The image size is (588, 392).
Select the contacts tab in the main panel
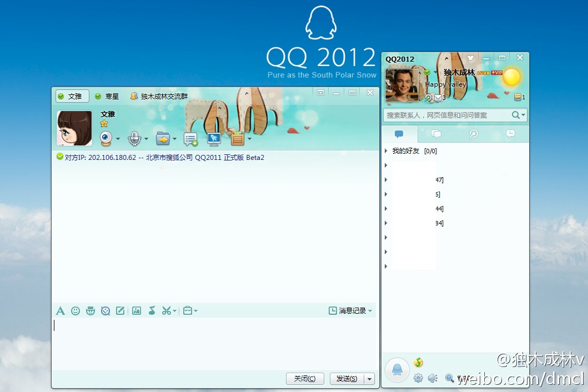399,134
